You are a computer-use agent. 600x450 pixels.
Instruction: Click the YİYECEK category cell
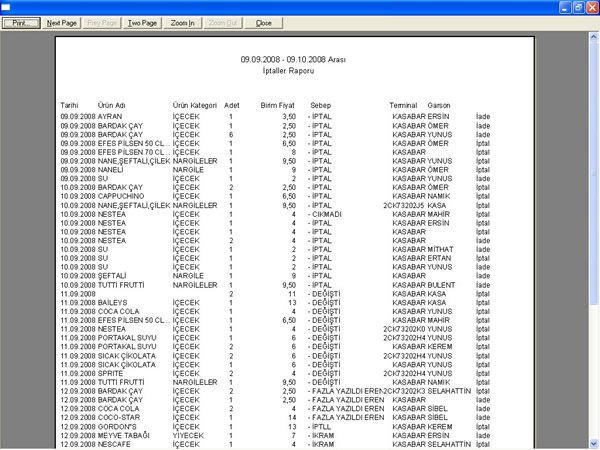click(188, 435)
